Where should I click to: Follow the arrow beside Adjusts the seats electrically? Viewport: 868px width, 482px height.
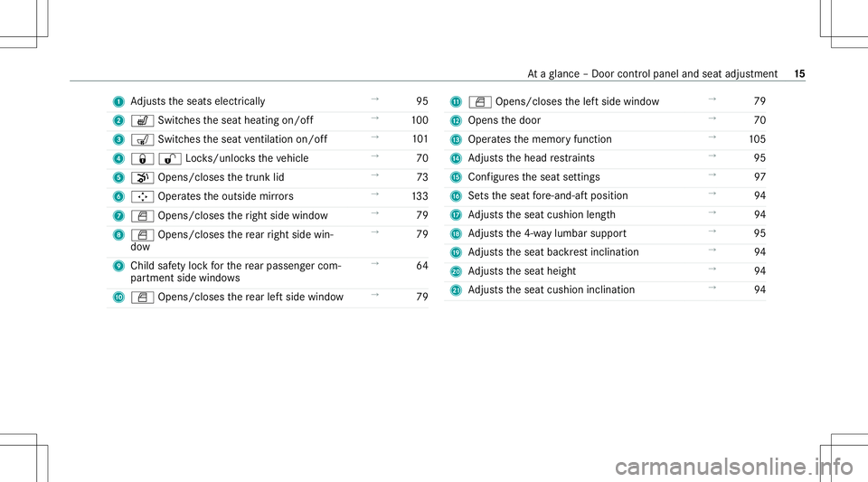coord(374,99)
